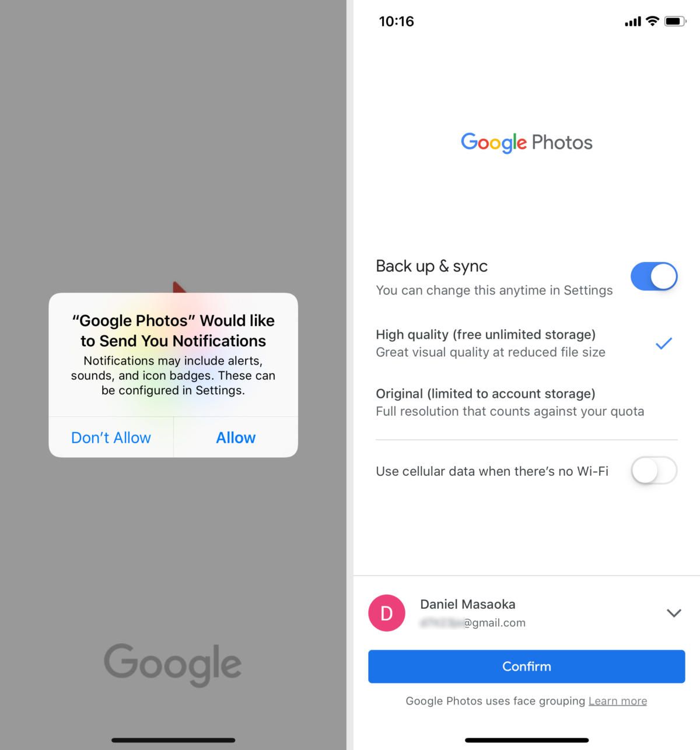Tap the home indicator bar under Confirm
The width and height of the screenshot is (700, 750).
click(x=526, y=740)
